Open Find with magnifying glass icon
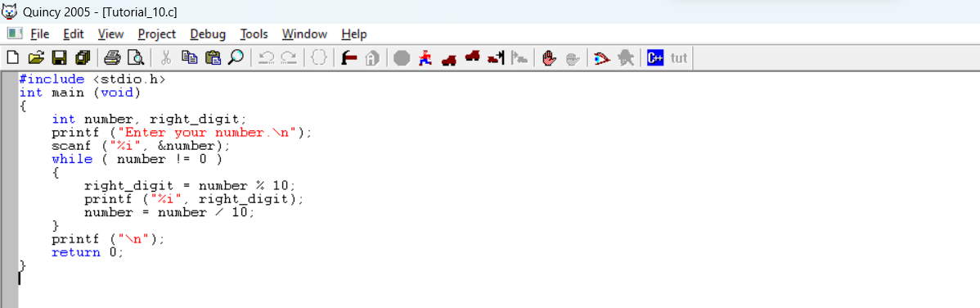This screenshot has width=980, height=308. point(236,58)
